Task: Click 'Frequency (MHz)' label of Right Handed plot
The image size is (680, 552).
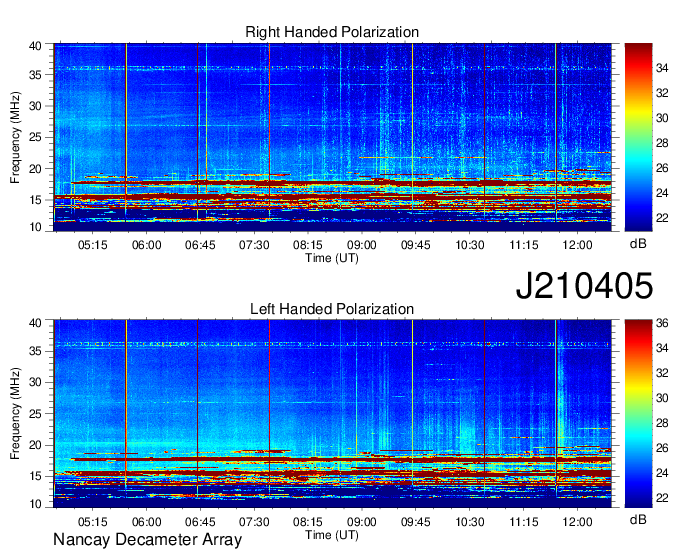Action: [15, 137]
